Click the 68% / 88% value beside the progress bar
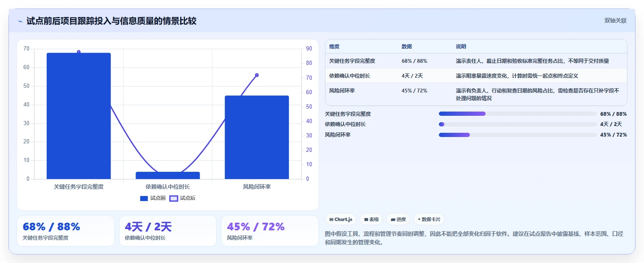Viewport: 644px width, 263px height. 613,114
